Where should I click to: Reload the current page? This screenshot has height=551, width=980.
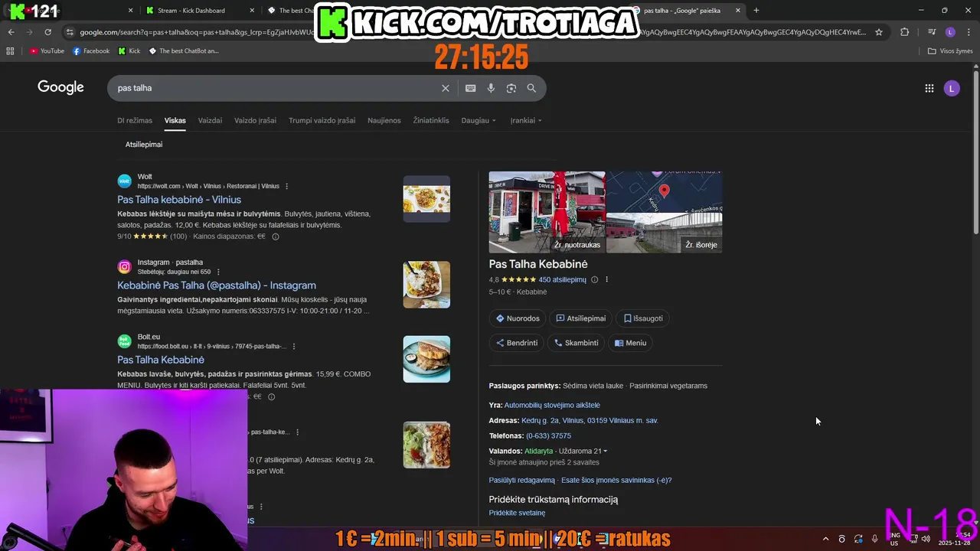(47, 32)
